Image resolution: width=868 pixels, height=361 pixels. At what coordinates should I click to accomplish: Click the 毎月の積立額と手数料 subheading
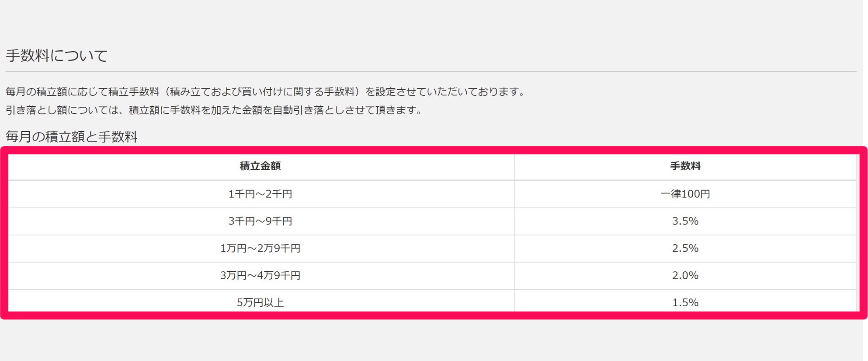(71, 137)
